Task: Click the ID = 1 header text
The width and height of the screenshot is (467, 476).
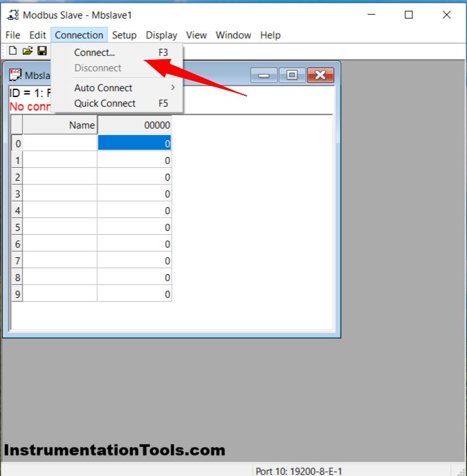Action: [x=30, y=93]
